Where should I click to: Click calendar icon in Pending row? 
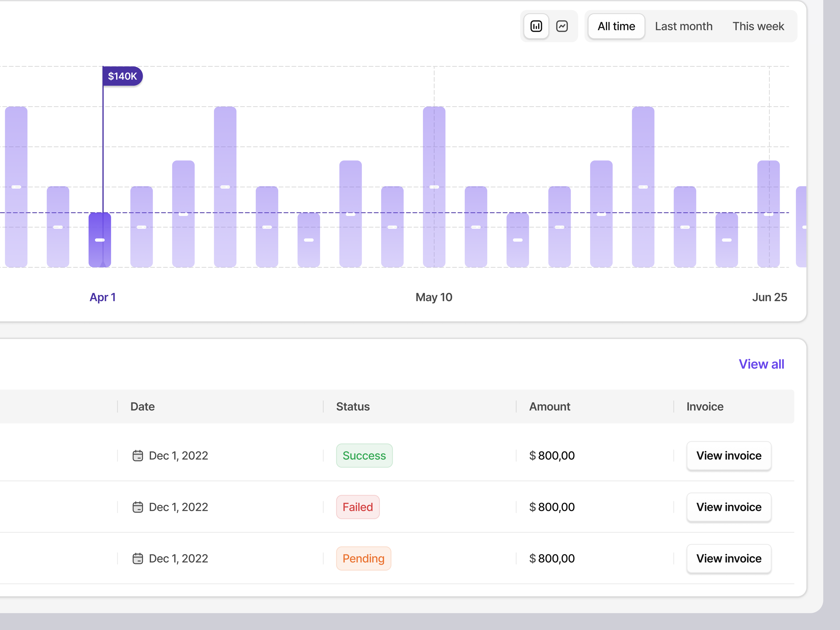[138, 558]
